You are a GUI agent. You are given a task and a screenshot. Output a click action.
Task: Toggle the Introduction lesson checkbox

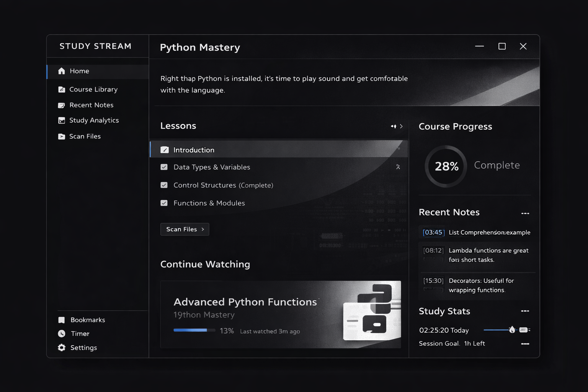coord(165,150)
